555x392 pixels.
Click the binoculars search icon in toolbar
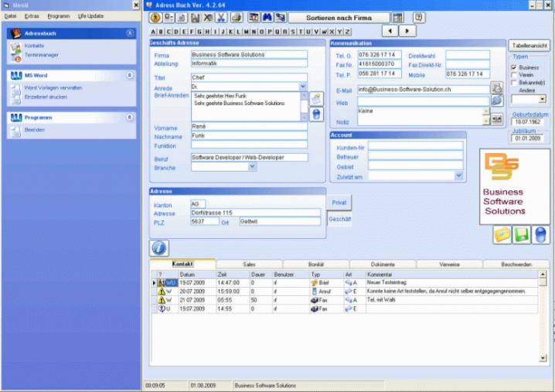click(x=268, y=17)
